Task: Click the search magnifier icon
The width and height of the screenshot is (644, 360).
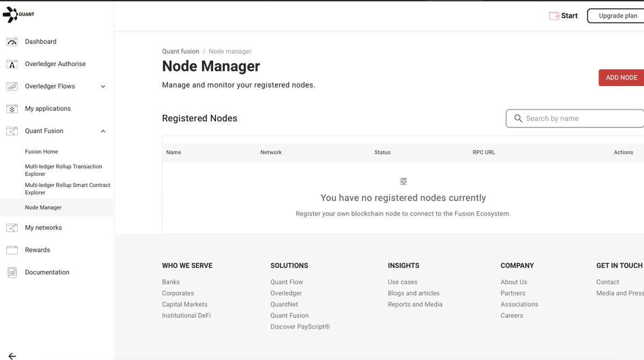Action: [518, 118]
